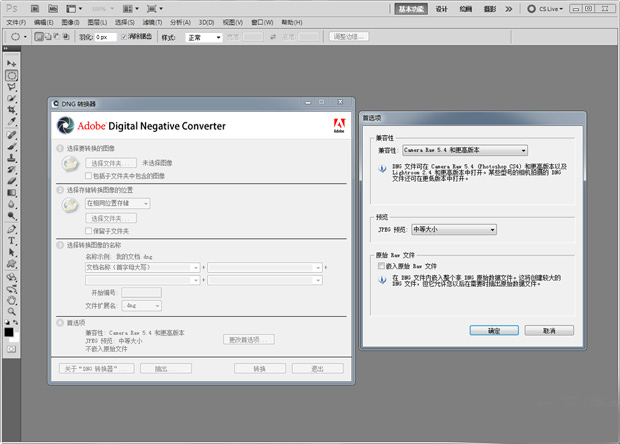Select the Hand tool
The height and width of the screenshot is (444, 620).
(x=11, y=298)
